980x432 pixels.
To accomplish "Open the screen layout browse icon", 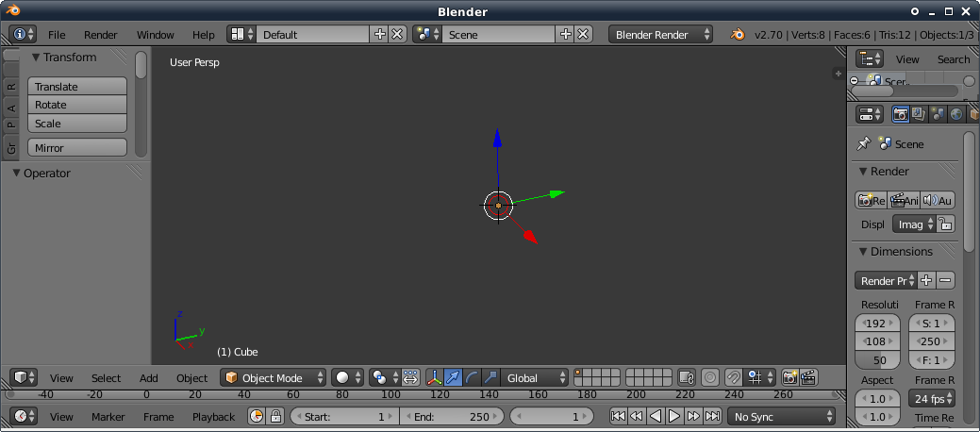I will click(x=241, y=34).
